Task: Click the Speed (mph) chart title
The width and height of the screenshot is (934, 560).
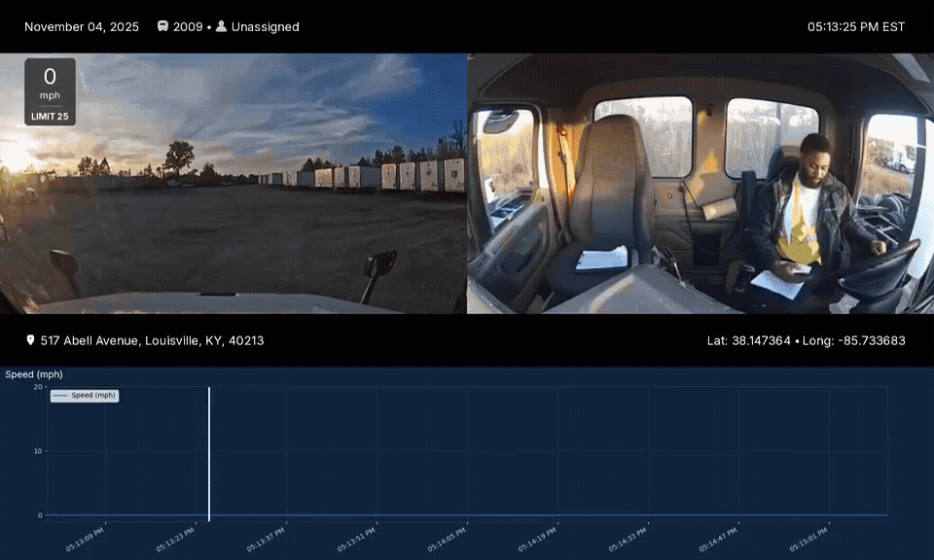Action: tap(34, 374)
